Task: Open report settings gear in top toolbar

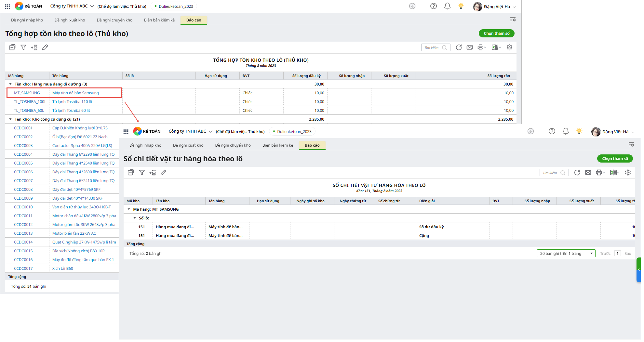Action: click(509, 47)
